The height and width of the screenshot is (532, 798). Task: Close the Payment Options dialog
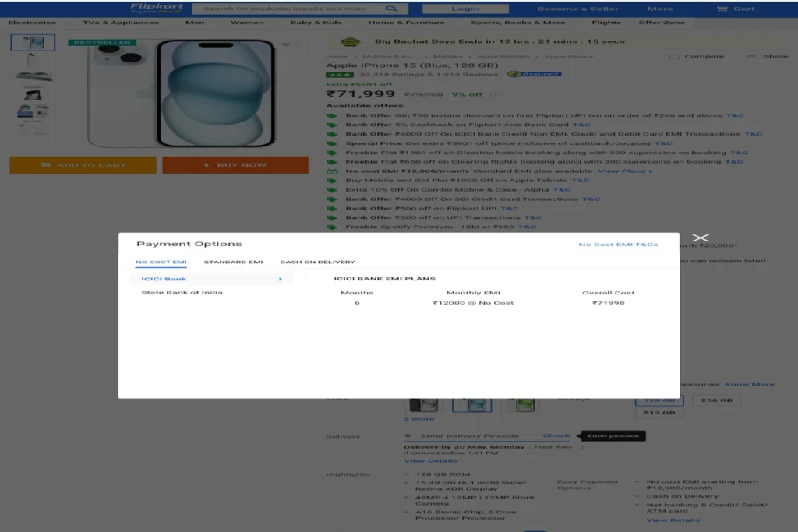701,238
